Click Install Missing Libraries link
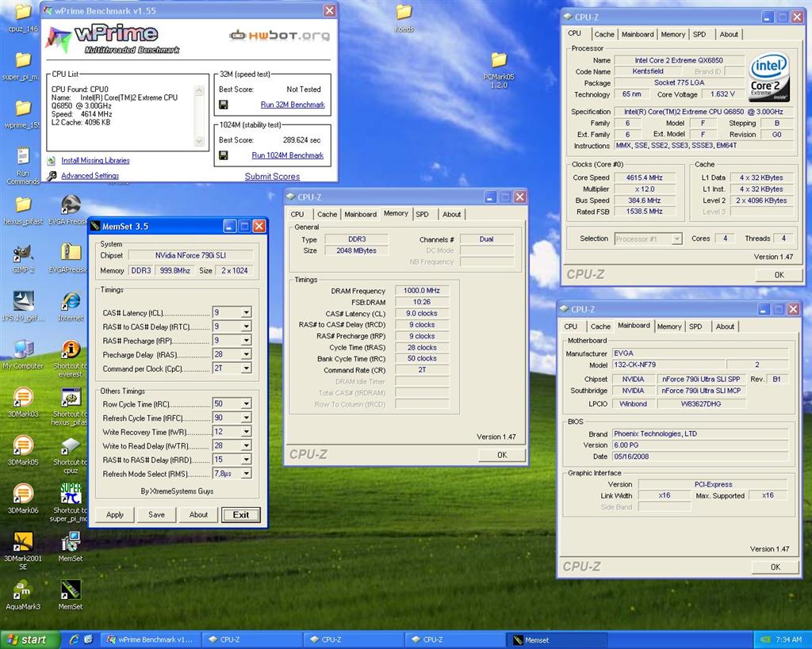The height and width of the screenshot is (649, 812). (x=95, y=160)
